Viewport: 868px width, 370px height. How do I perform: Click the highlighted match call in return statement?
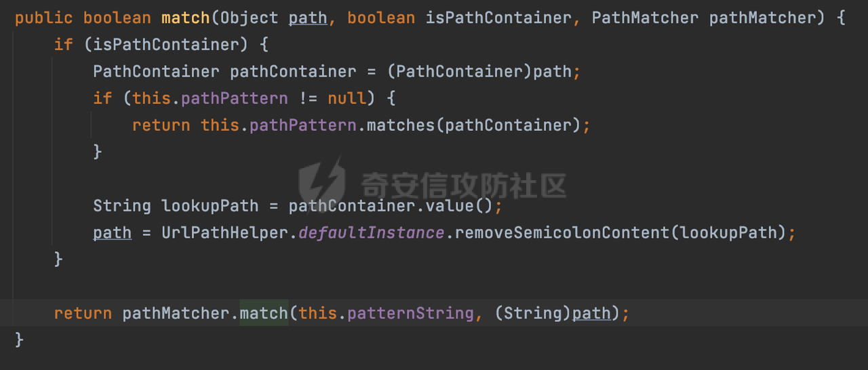point(264,313)
